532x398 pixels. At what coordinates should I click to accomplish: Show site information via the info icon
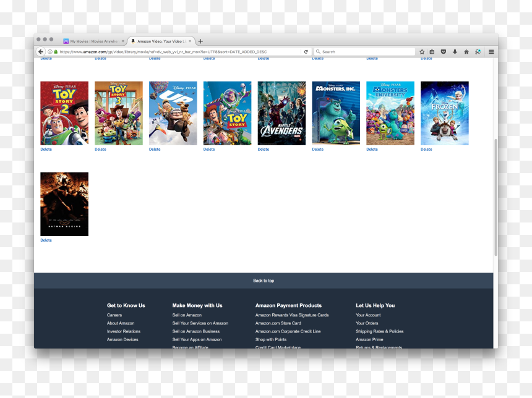click(50, 51)
